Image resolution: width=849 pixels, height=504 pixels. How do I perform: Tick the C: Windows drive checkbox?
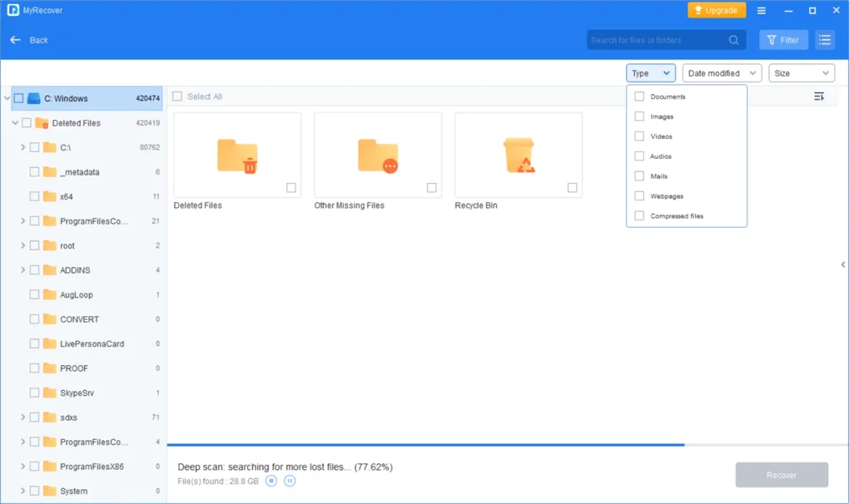pos(18,98)
